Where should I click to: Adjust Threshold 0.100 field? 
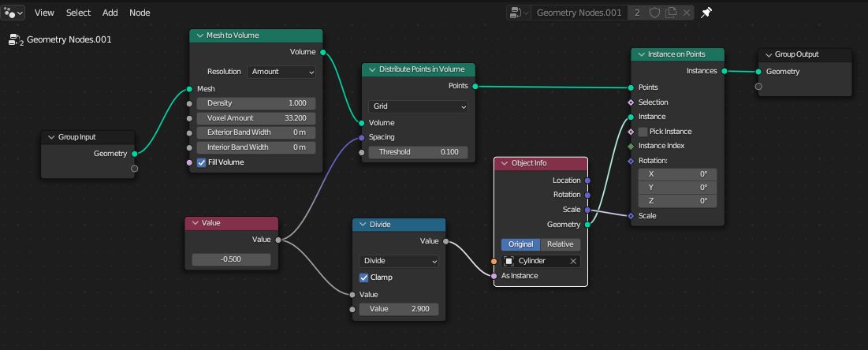(x=418, y=151)
